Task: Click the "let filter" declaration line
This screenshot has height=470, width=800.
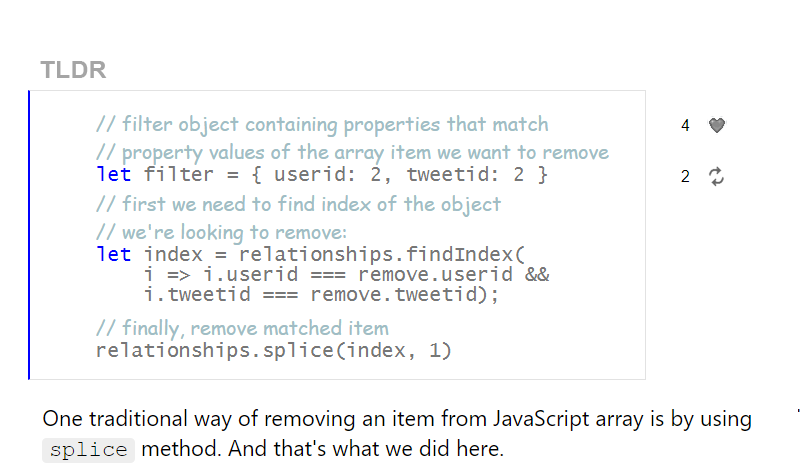Action: (x=322, y=175)
